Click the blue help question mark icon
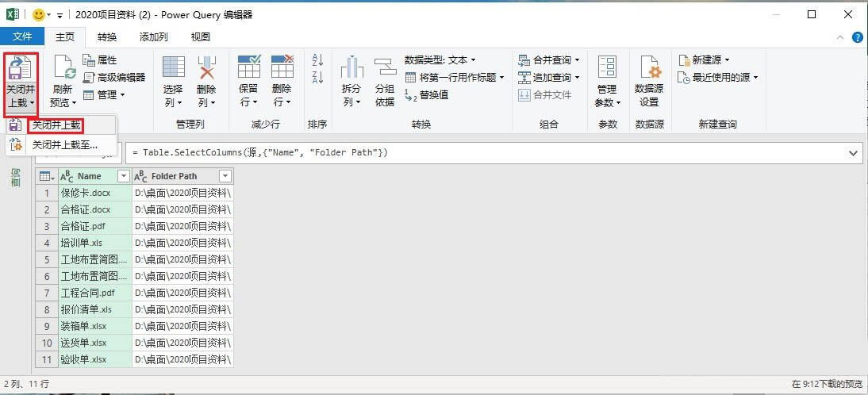The width and height of the screenshot is (868, 395). (858, 37)
